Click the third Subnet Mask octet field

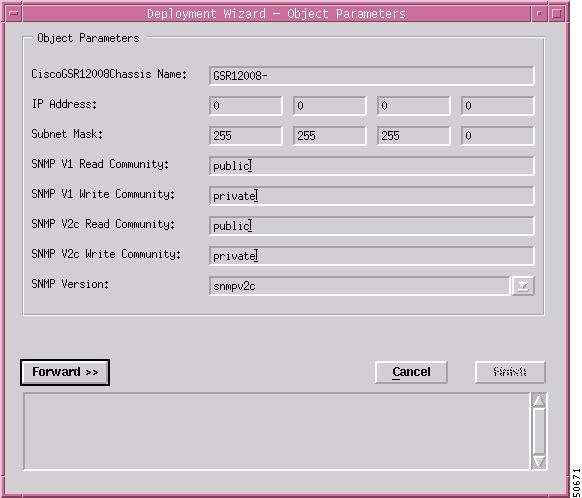click(413, 136)
